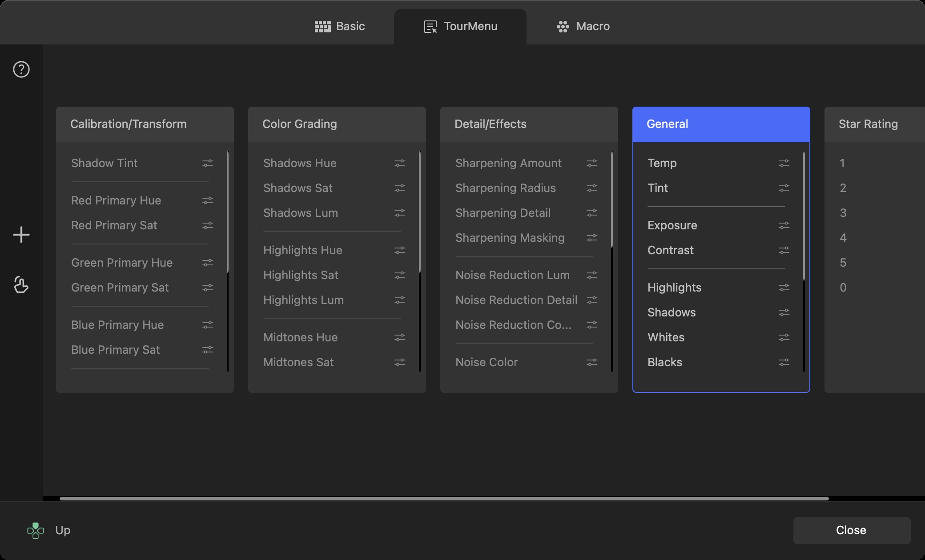Click the sliders icon next to Noise Reduction Lum
Screen dimensions: 925x560
click(x=592, y=276)
